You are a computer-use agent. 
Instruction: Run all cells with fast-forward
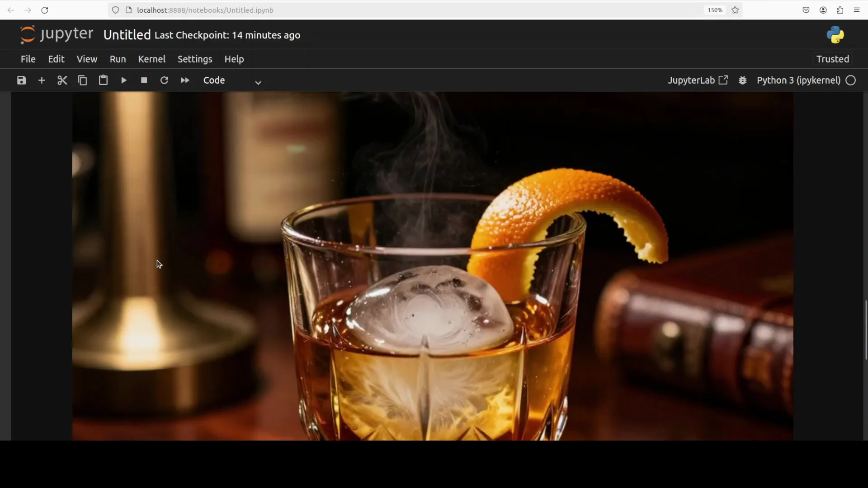click(184, 80)
